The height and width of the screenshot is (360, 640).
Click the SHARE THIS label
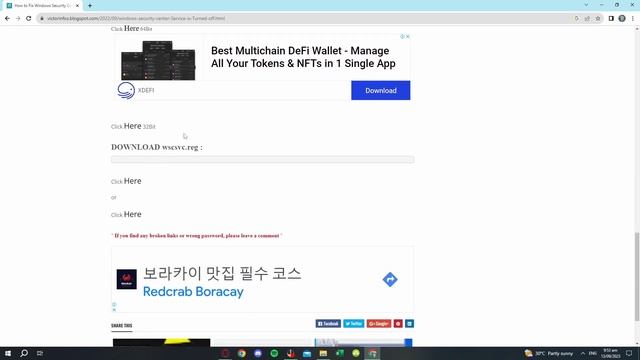point(122,325)
